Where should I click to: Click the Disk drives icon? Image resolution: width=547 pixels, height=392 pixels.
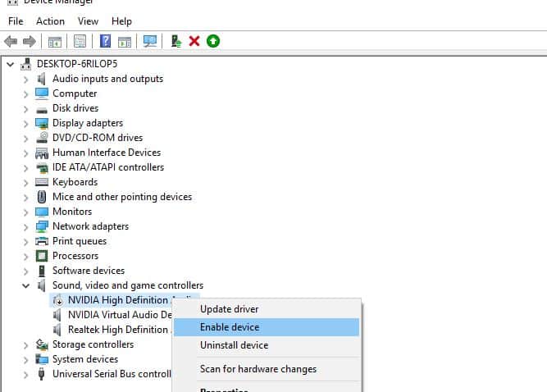click(42, 110)
